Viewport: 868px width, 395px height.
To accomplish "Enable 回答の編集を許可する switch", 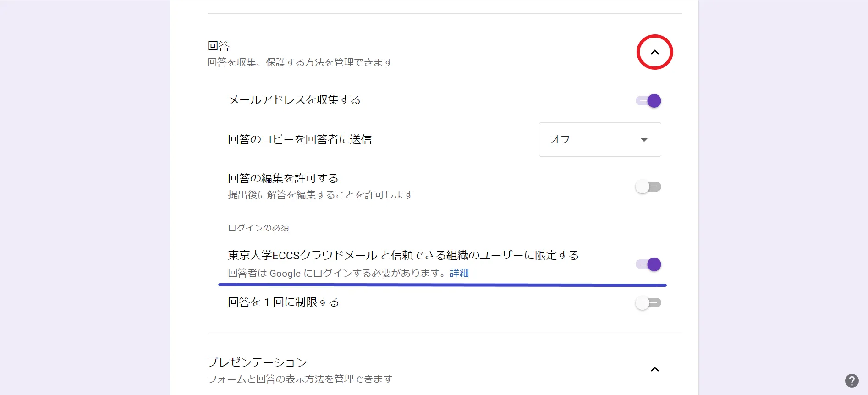I will (x=648, y=187).
